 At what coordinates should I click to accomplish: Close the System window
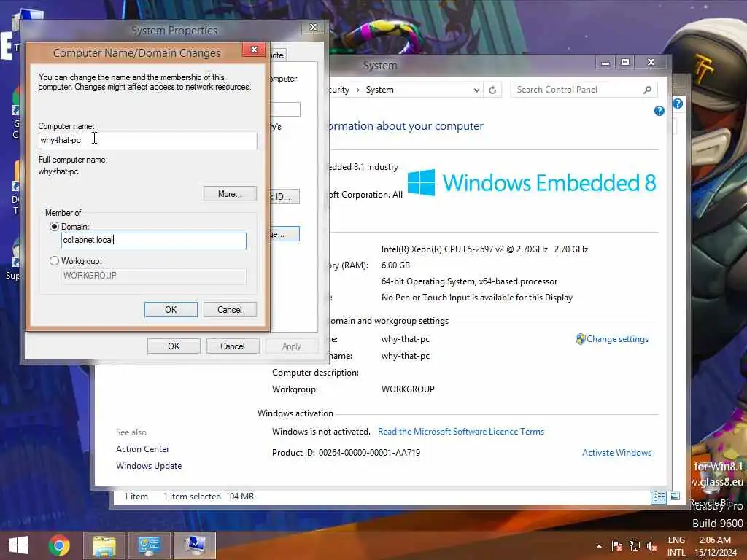[651, 63]
